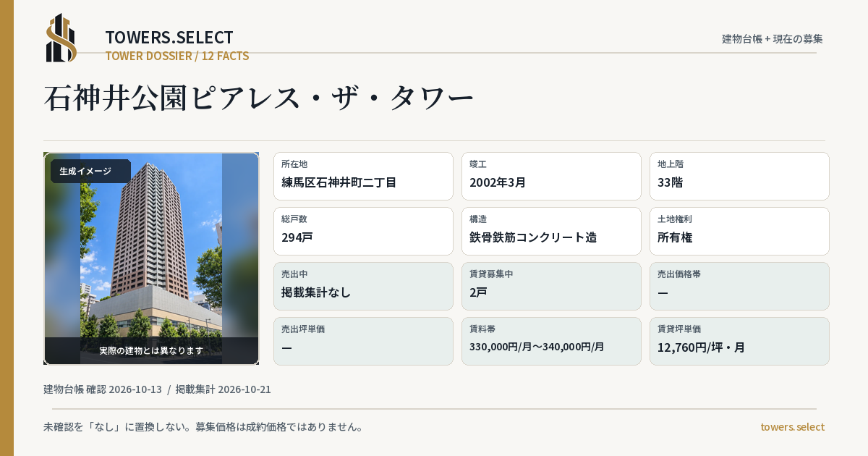Select the 売出価格帯 card

point(739,286)
